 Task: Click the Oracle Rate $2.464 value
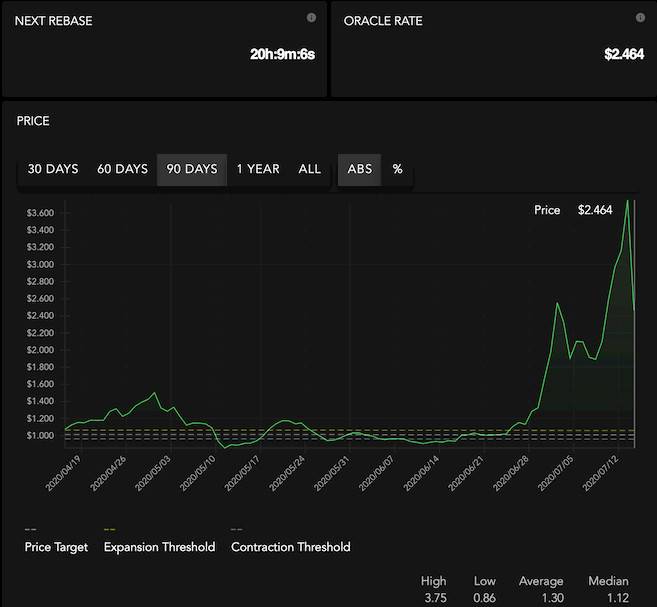[625, 54]
